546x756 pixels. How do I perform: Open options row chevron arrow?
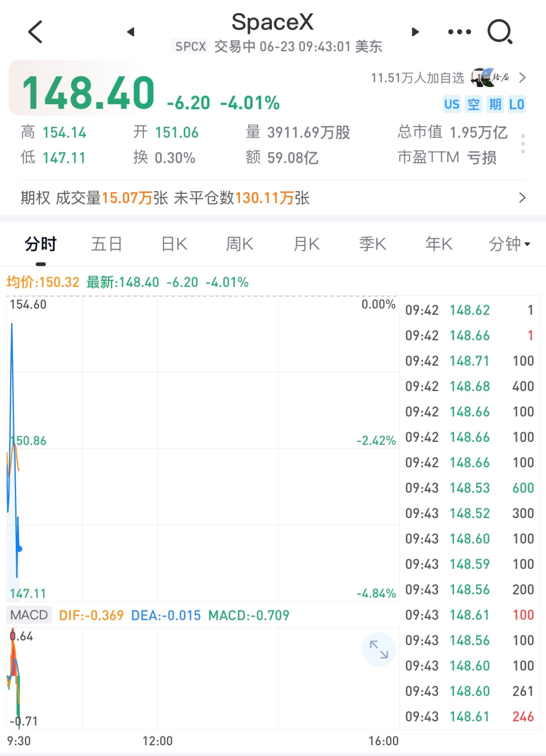tap(522, 198)
